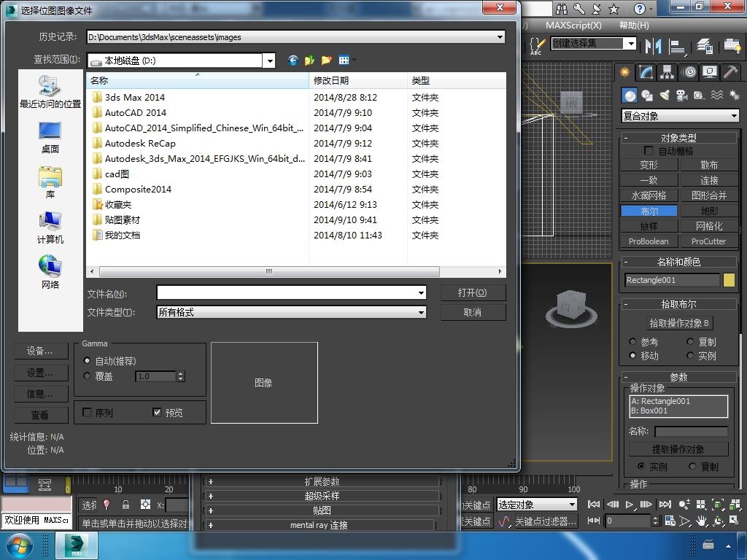The height and width of the screenshot is (560, 747).
Task: Open the 文件类型 所有格式 dropdown
Action: point(421,312)
